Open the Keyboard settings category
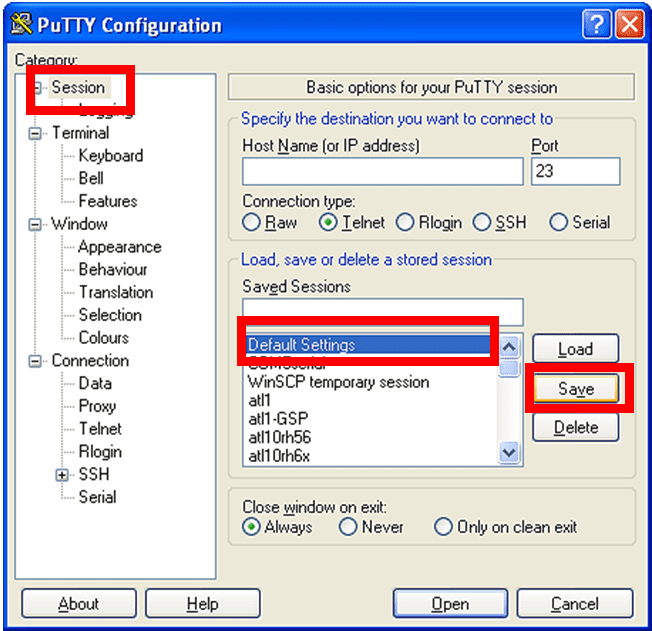This screenshot has width=652, height=631. [110, 156]
